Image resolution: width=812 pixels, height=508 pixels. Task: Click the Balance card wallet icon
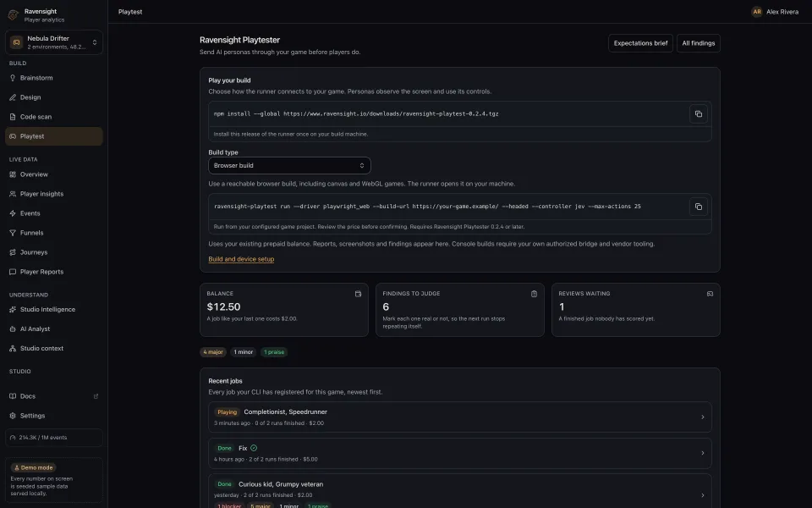click(x=358, y=294)
